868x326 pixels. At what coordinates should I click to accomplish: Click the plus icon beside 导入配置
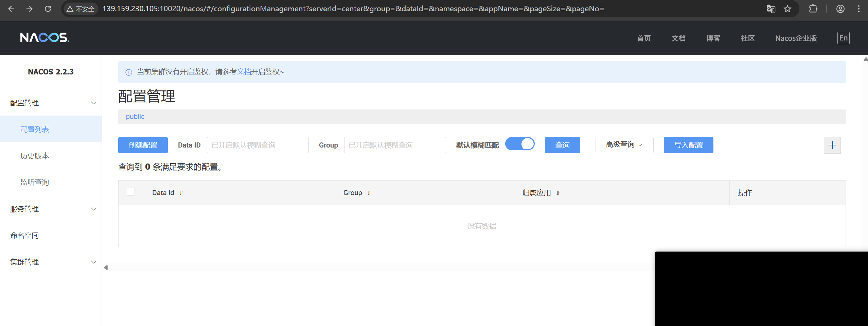coord(832,145)
